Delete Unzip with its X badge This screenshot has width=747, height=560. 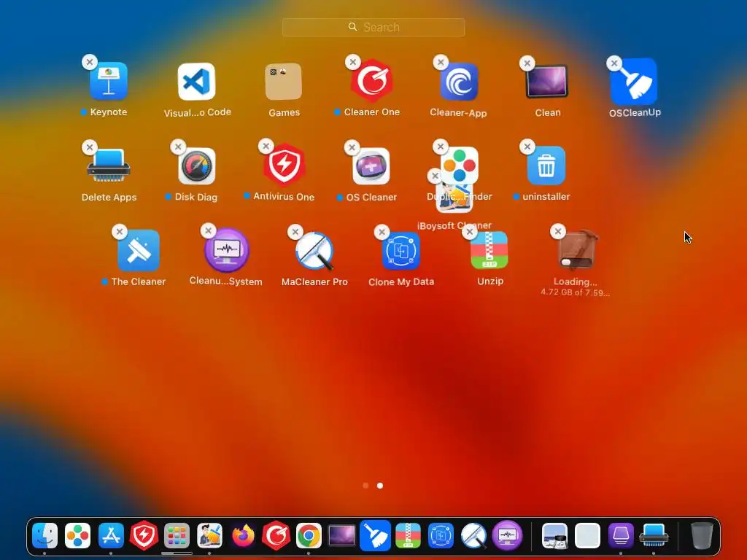click(469, 232)
